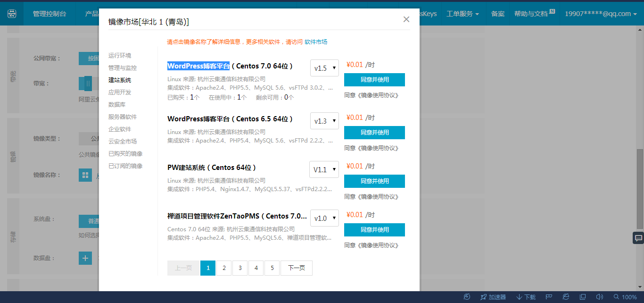The width and height of the screenshot is (644, 303).
Task: Open the 软件市场 link at top
Action: [x=316, y=42]
